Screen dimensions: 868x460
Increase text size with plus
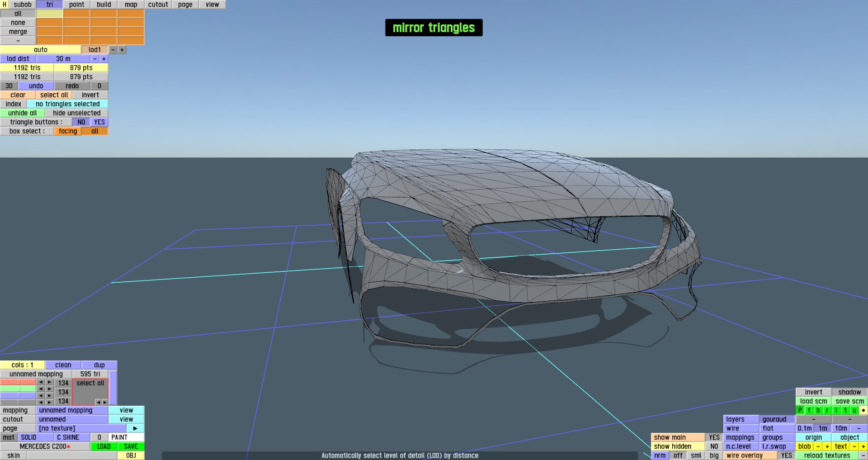click(863, 446)
